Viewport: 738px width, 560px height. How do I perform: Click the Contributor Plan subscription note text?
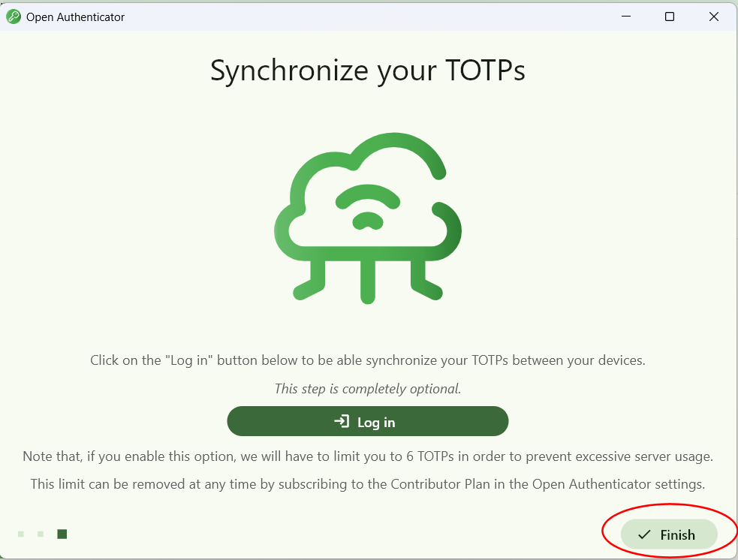pyautogui.click(x=368, y=484)
